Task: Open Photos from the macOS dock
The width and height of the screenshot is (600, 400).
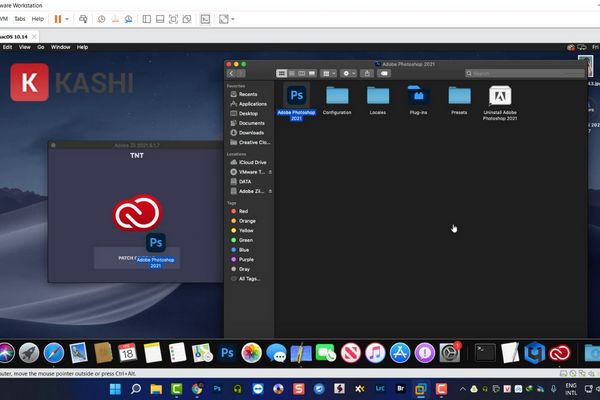Action: click(251, 353)
